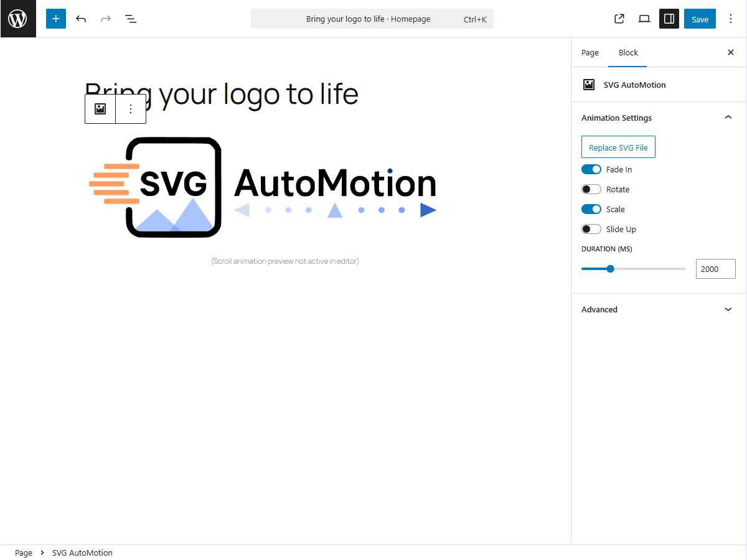Image resolution: width=747 pixels, height=560 pixels.
Task: View the page in new tab
Action: tap(619, 19)
